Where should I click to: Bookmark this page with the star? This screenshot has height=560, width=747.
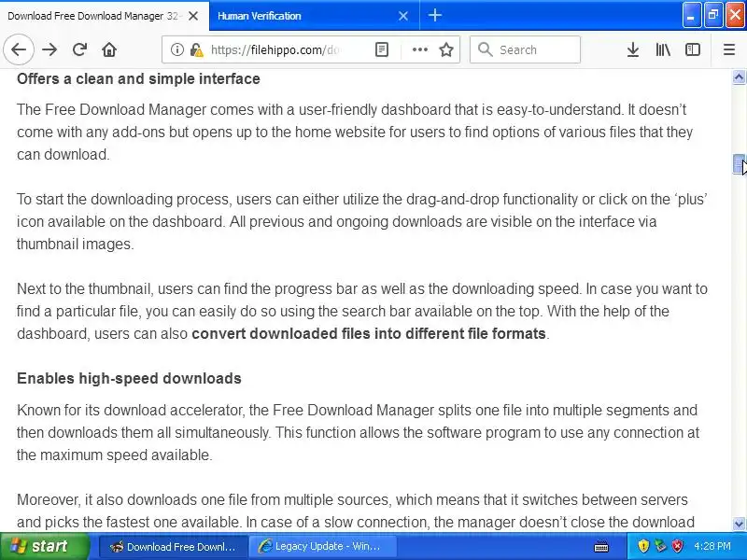(446, 49)
